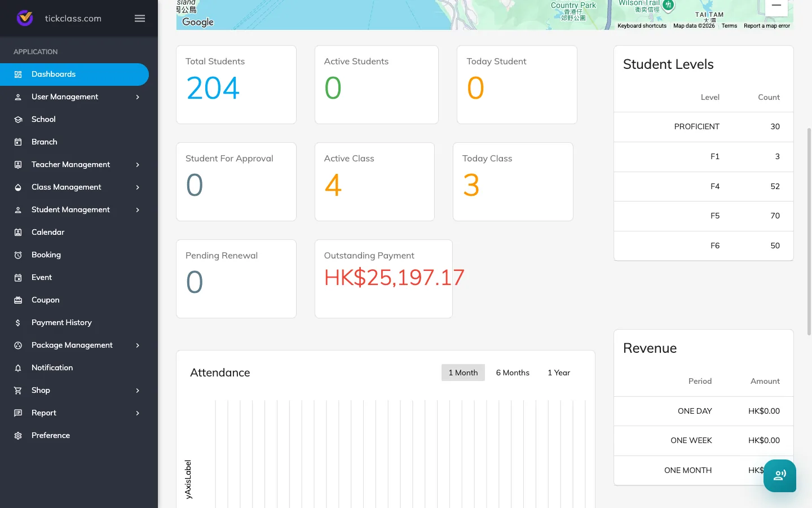Image resolution: width=812 pixels, height=508 pixels.
Task: Click the PROFICIENT level row
Action: (704, 127)
